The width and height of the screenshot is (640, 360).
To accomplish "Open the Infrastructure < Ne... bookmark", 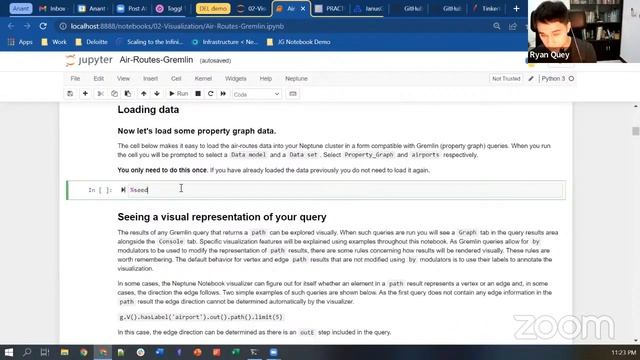I will click(225, 42).
